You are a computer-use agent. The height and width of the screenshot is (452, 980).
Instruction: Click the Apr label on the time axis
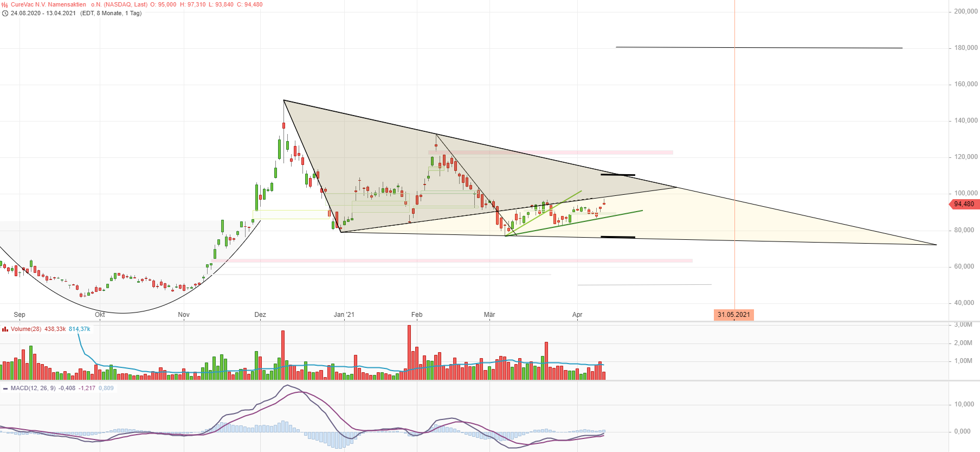(577, 315)
